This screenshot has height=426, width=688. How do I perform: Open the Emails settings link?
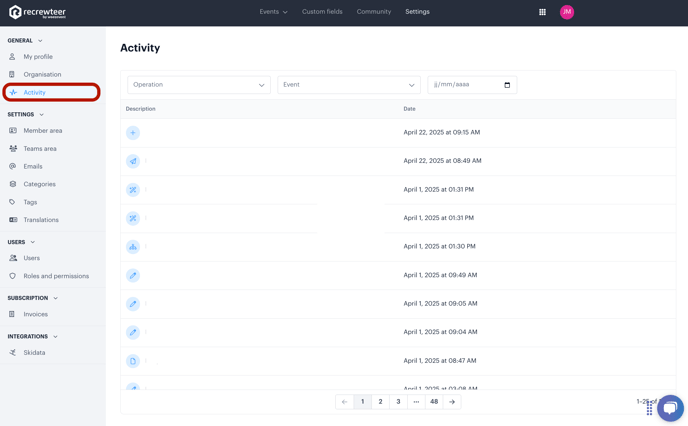[x=33, y=166]
